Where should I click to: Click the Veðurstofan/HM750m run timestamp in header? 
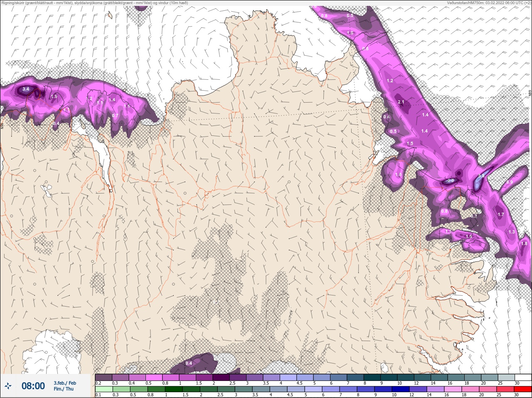pyautogui.click(x=489, y=2)
